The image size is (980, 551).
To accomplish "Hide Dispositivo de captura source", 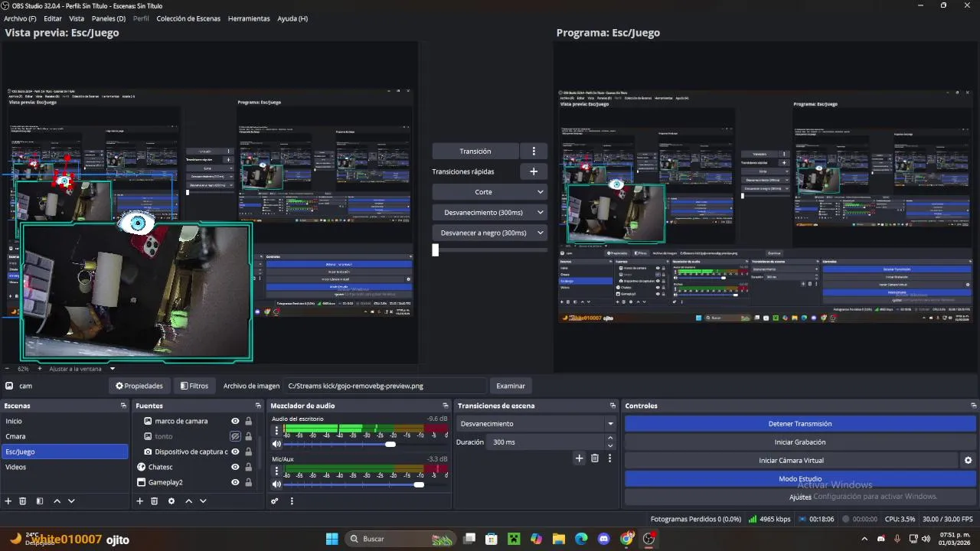I will 235,452.
